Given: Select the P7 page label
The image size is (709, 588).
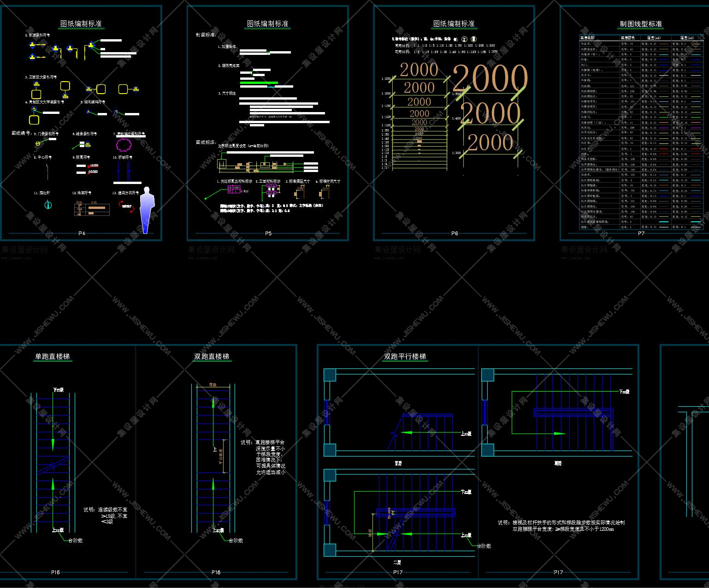Looking at the screenshot, I should 641,233.
